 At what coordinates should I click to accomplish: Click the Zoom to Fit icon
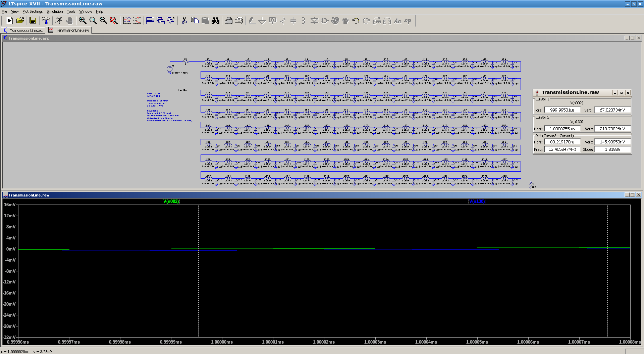pyautogui.click(x=114, y=21)
